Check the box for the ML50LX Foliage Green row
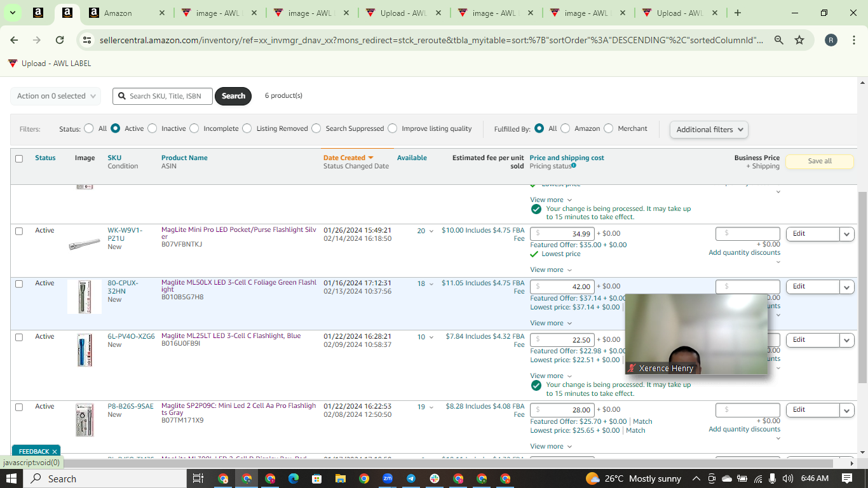Viewport: 868px width, 488px height. point(19,284)
